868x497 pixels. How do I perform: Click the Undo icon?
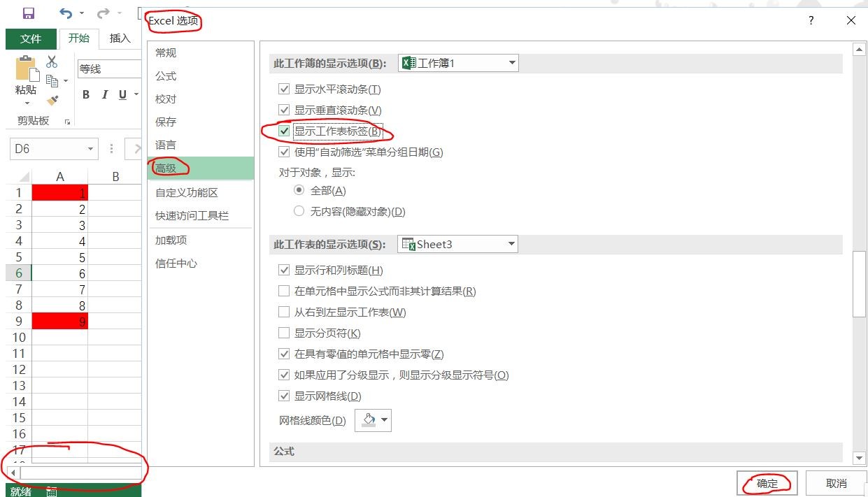[x=66, y=13]
